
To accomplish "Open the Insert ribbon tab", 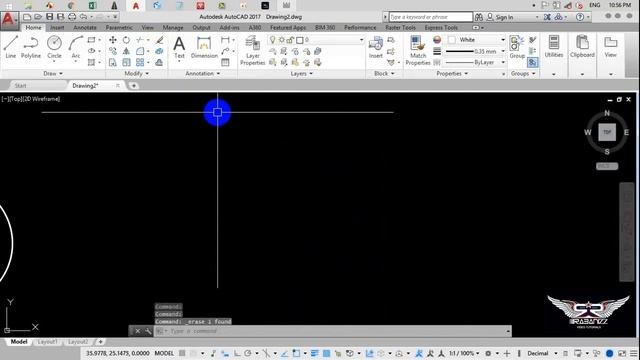I will [x=57, y=28].
